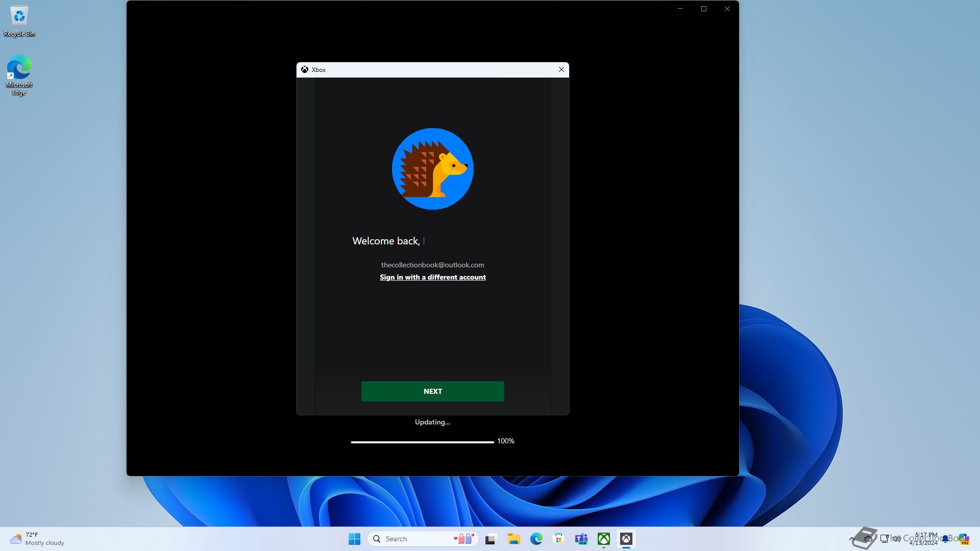
Task: Open the weather widget showing 72°F
Action: 37,539
